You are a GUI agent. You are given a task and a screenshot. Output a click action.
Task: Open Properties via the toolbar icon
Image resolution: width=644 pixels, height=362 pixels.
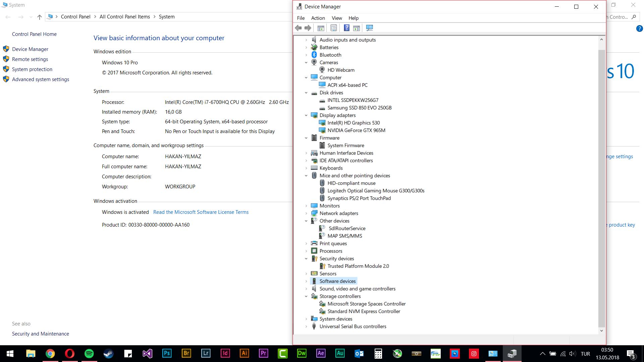click(x=333, y=28)
